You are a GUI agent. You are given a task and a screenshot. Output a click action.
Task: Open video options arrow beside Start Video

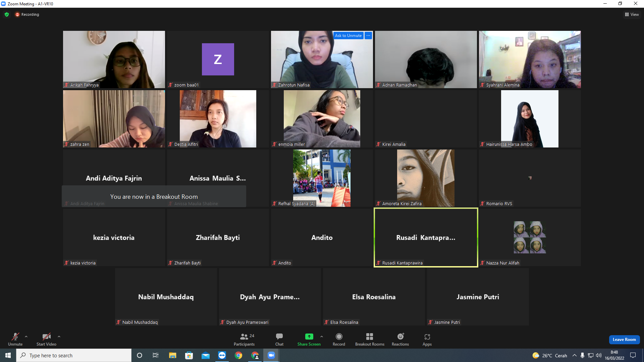click(59, 337)
